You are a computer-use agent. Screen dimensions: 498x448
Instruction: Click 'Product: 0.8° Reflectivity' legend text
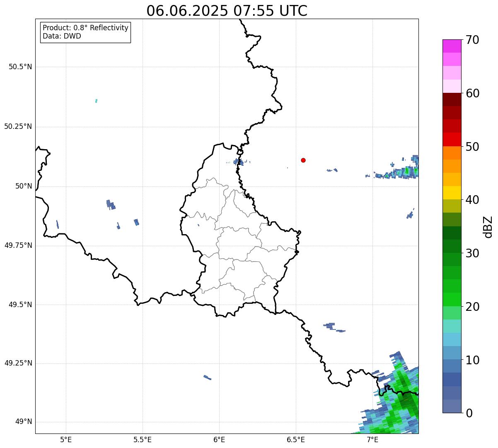point(86,28)
